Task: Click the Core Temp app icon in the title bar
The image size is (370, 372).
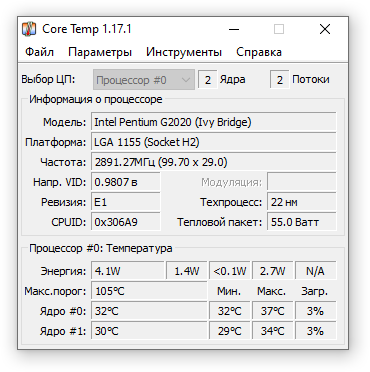Action: (29, 29)
